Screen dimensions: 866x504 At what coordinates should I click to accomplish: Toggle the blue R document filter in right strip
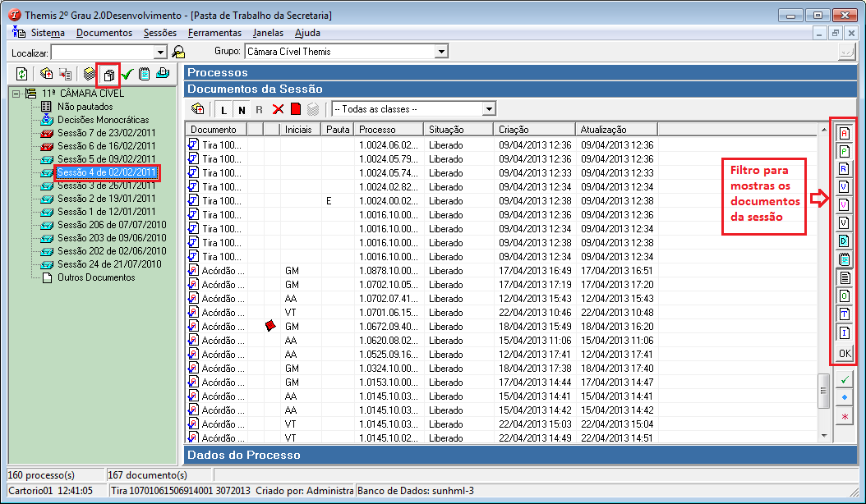click(x=844, y=169)
